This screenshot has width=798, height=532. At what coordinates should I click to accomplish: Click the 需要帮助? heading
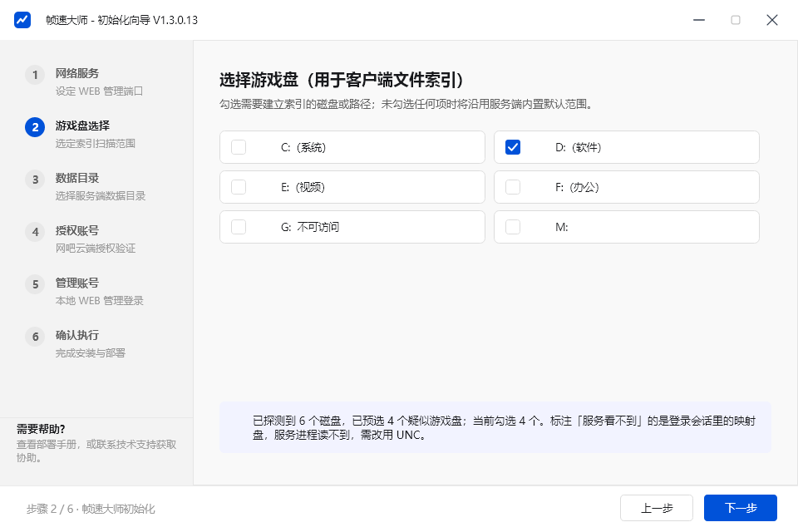(41, 429)
